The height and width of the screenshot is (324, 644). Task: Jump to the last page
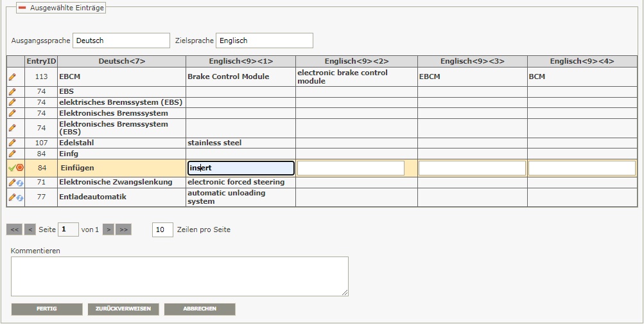[x=123, y=230]
